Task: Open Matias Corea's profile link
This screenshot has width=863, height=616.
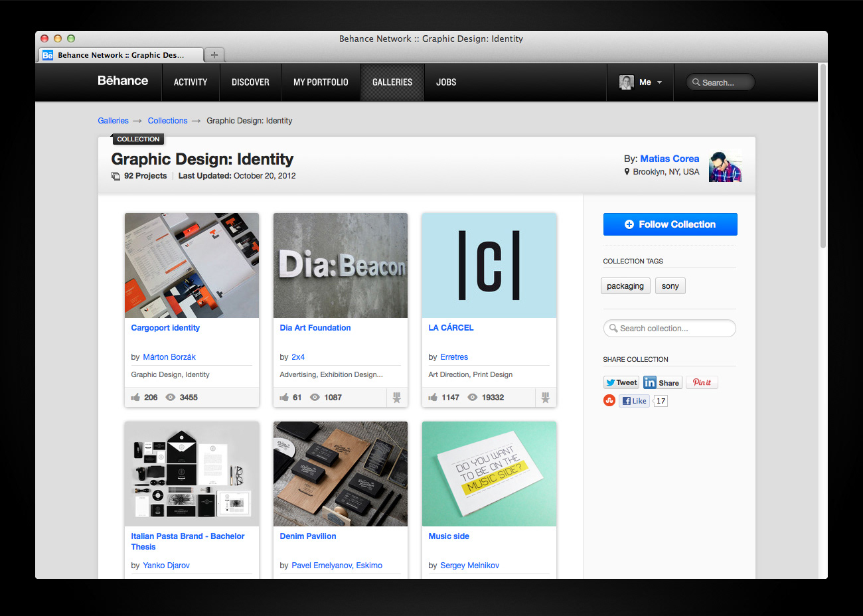Action: (670, 159)
